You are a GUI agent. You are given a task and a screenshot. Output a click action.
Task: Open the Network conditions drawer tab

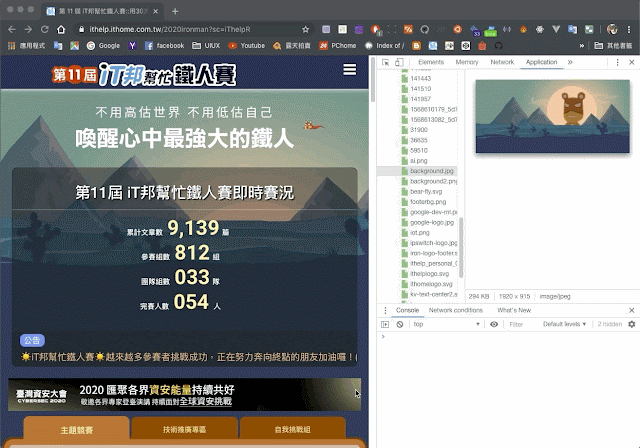pyautogui.click(x=456, y=310)
